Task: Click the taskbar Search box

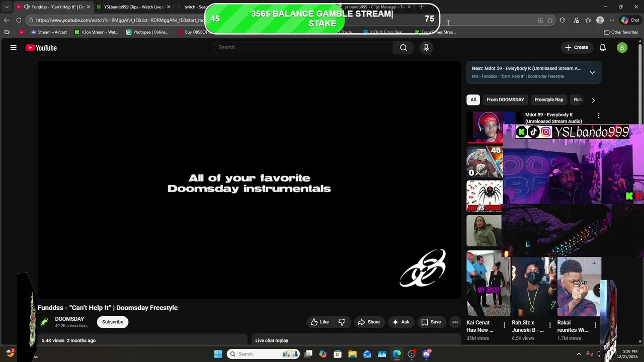Action: (x=264, y=354)
